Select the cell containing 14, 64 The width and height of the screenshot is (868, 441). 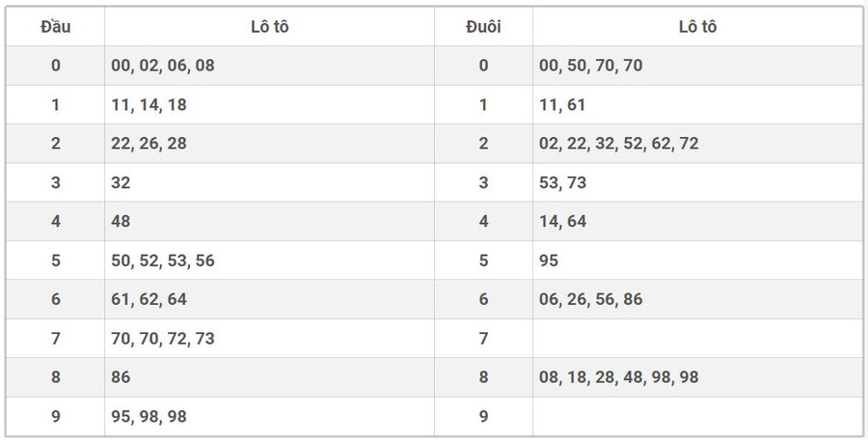[x=563, y=221]
